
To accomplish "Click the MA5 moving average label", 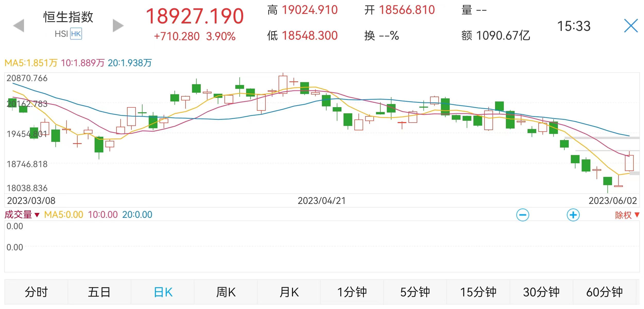I will coord(31,63).
